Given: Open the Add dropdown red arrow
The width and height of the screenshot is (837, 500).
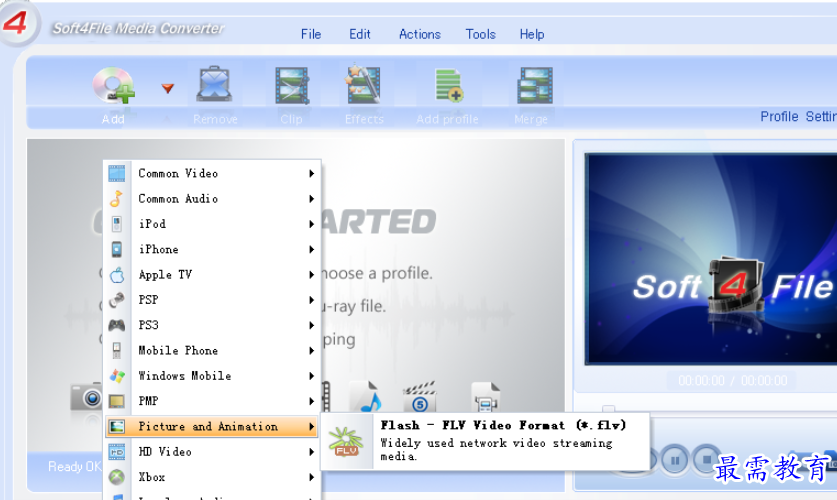Looking at the screenshot, I should click(168, 88).
